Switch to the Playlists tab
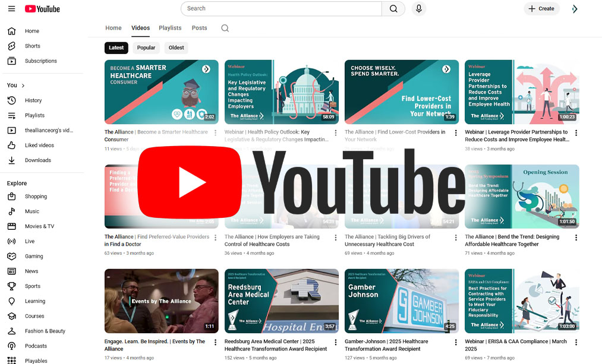The width and height of the screenshot is (602, 364). (x=170, y=28)
